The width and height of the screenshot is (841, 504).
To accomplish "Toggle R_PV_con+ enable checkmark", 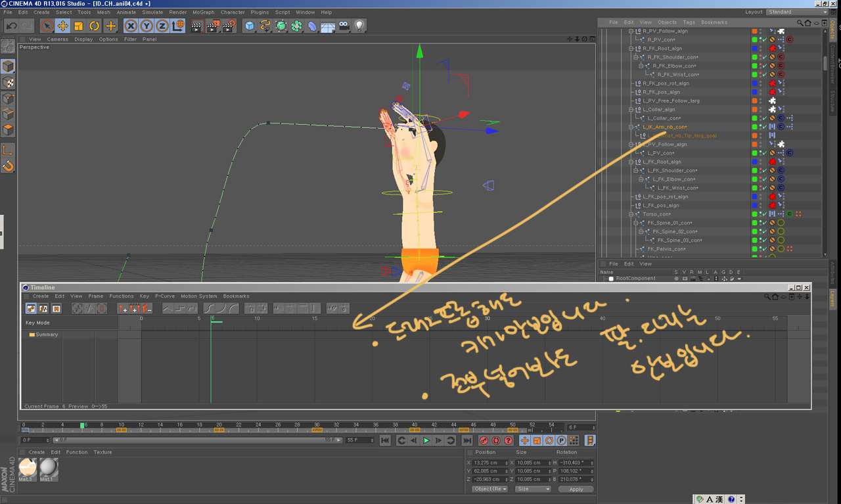I will pyautogui.click(x=766, y=40).
